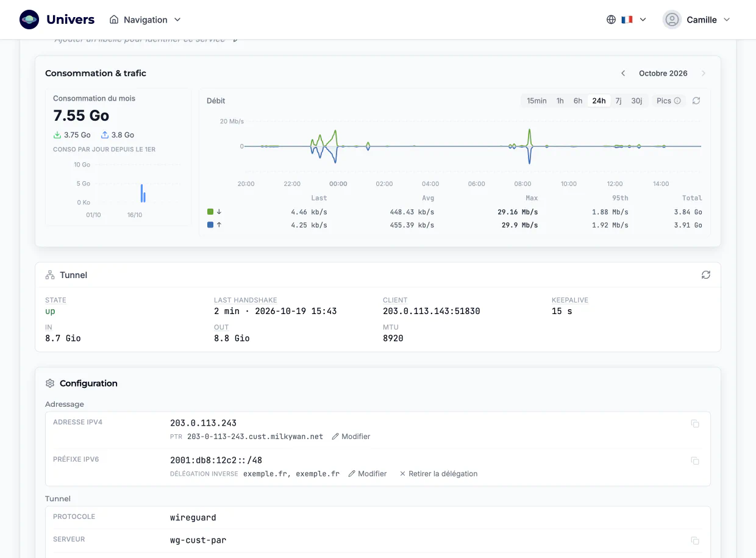Click the blue upload legend swatch
Screen dimensions: 756x558
(x=210, y=225)
